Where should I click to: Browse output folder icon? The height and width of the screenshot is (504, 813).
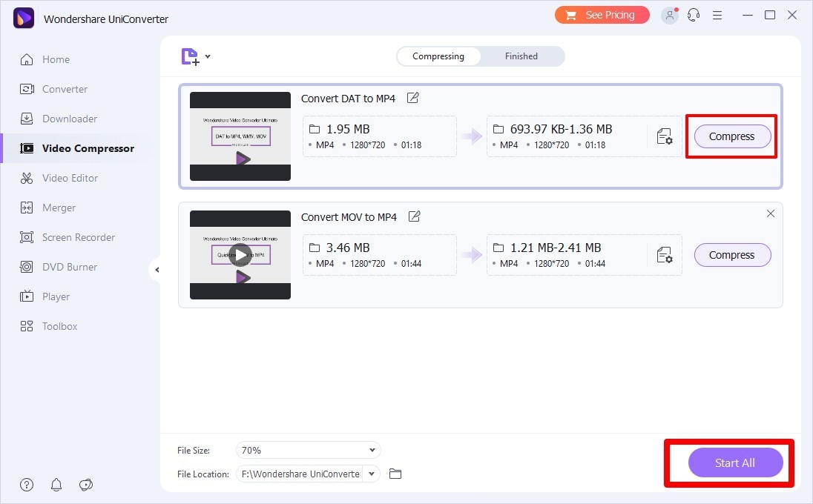395,474
